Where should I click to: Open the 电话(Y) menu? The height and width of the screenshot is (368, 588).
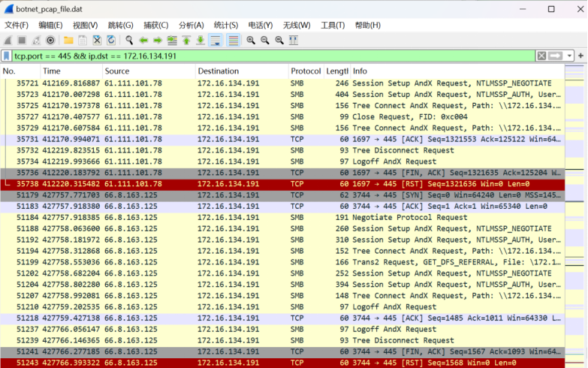coord(261,25)
